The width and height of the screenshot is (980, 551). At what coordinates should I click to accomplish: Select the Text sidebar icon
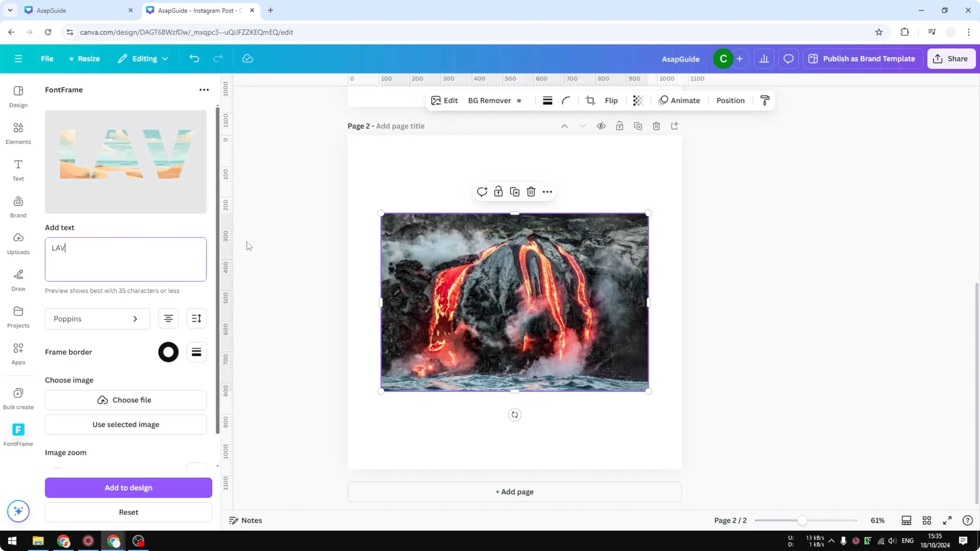pyautogui.click(x=18, y=170)
